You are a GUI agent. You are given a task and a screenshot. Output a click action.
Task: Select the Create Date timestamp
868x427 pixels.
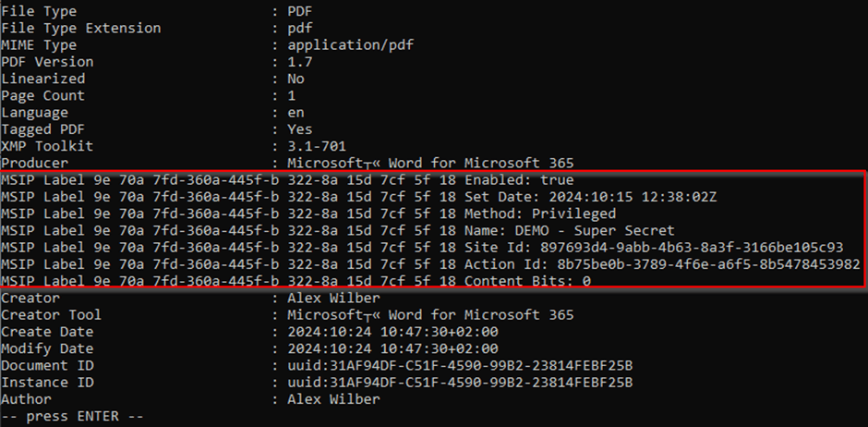(392, 332)
